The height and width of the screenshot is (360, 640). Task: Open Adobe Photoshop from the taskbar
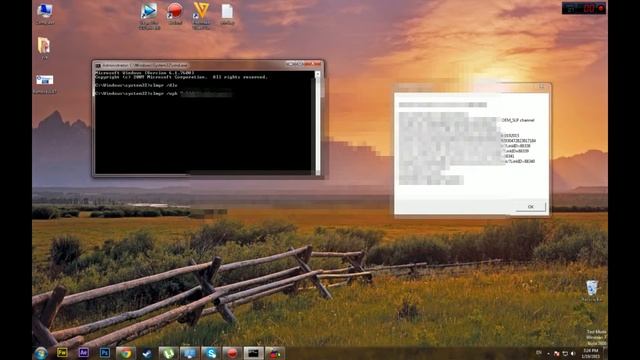(x=104, y=353)
